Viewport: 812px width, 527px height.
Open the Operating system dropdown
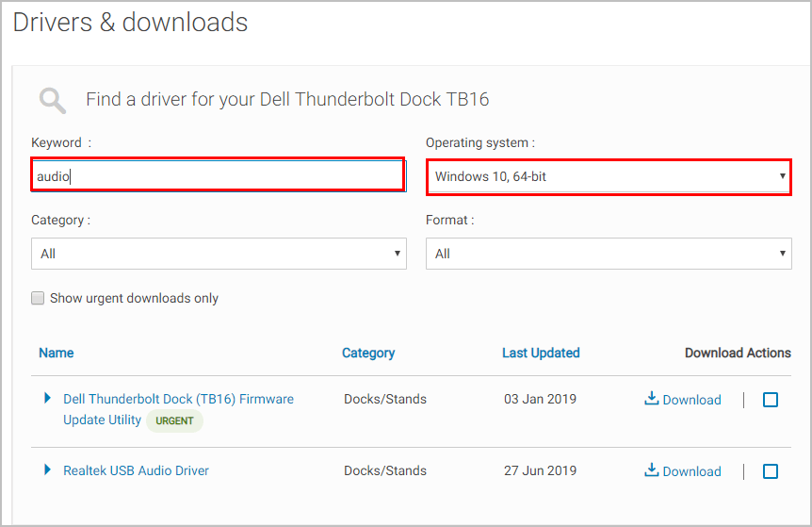point(609,176)
